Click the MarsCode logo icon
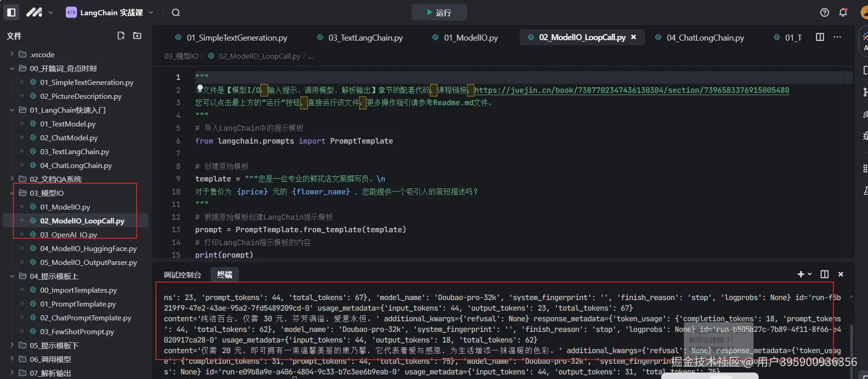 [x=34, y=12]
